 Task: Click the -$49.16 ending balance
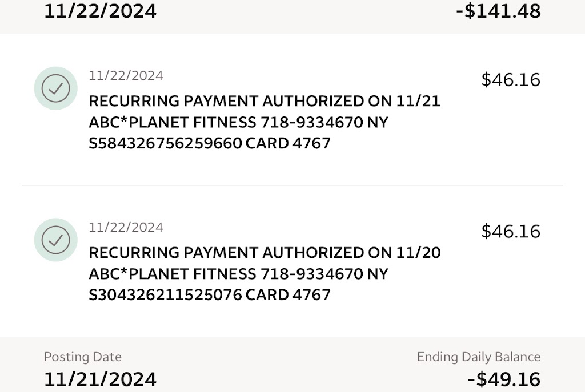(503, 379)
